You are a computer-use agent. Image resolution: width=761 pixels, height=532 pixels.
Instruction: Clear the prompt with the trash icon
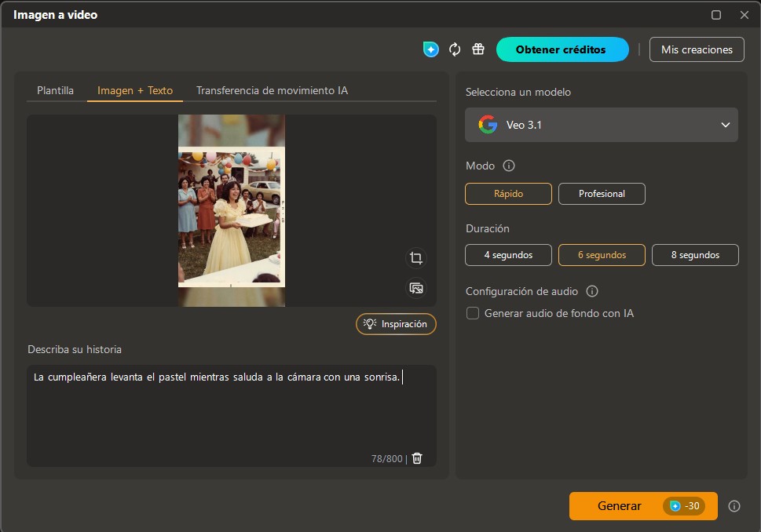click(x=416, y=458)
